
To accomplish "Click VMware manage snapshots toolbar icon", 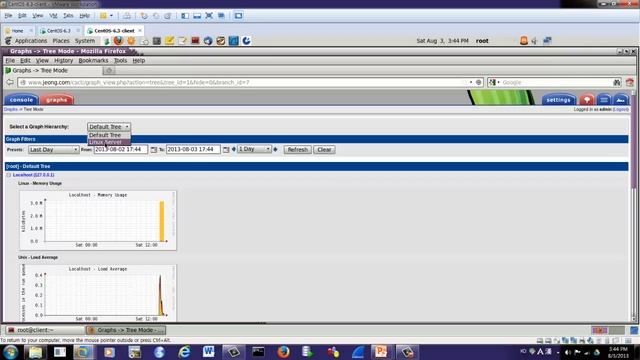I will click(168, 16).
